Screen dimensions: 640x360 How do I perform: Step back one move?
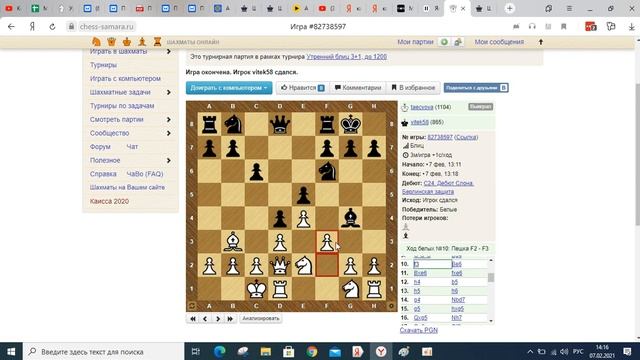click(205, 318)
